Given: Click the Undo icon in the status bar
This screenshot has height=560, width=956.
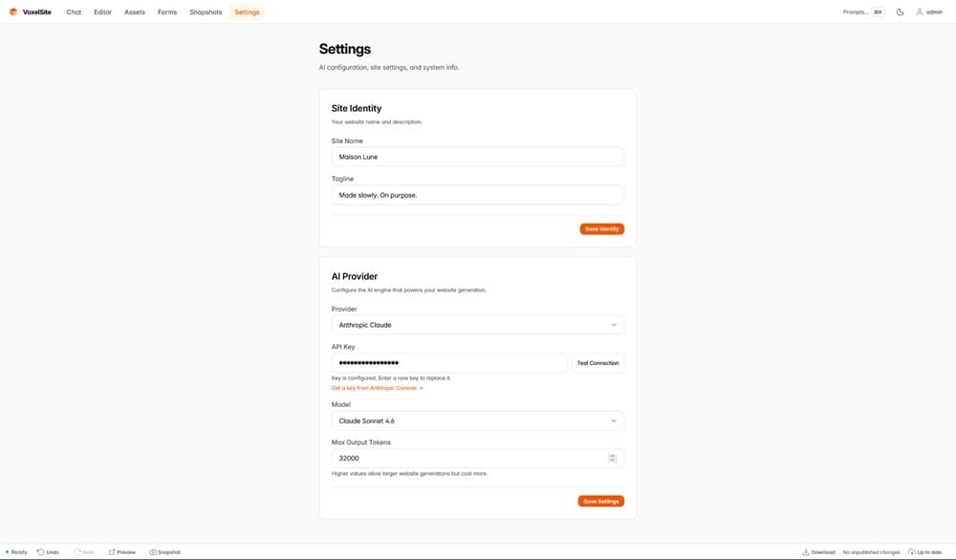Looking at the screenshot, I should point(41,552).
